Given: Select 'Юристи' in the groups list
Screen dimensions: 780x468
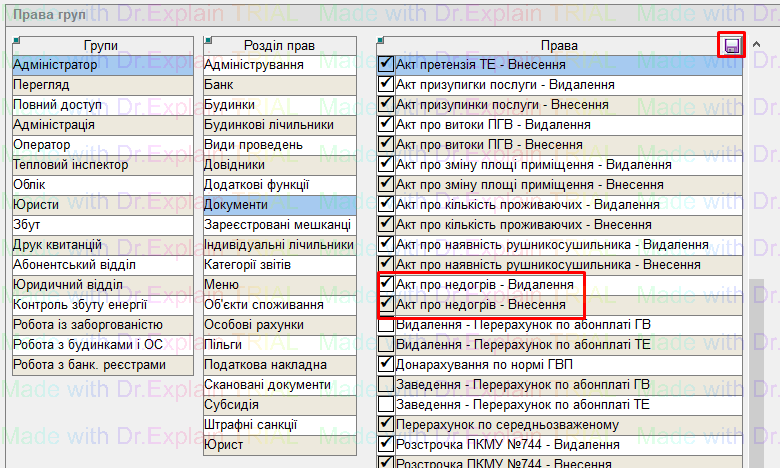Looking at the screenshot, I should click(x=89, y=205).
